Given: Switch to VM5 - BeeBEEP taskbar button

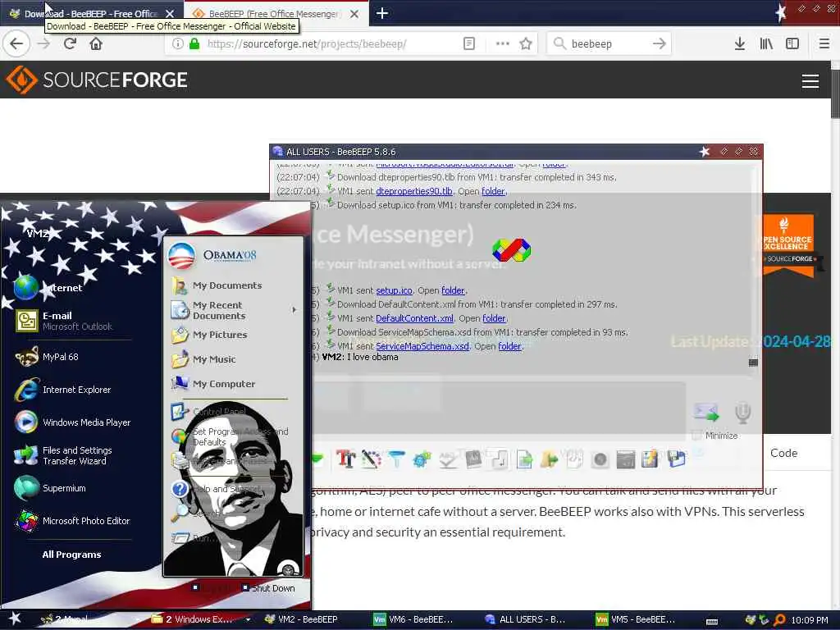Looking at the screenshot, I should 636,620.
